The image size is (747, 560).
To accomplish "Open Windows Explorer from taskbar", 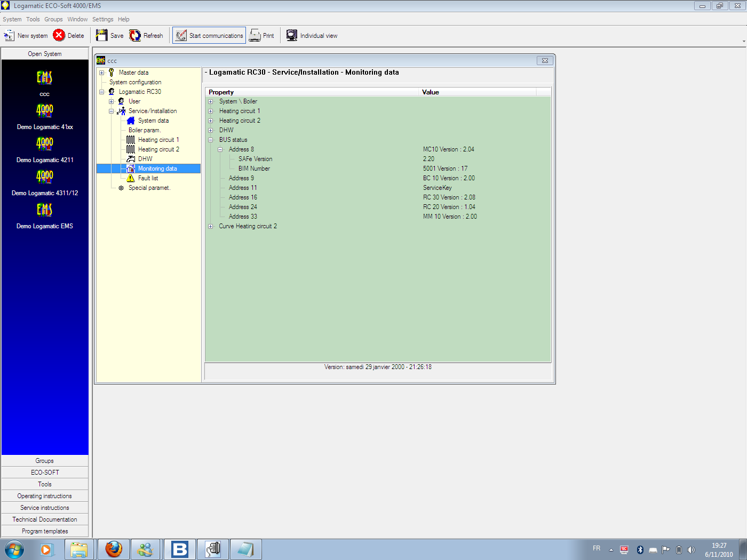I will click(x=80, y=549).
